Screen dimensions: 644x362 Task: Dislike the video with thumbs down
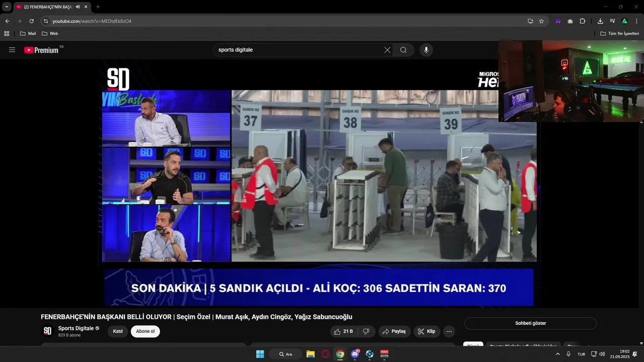coord(366,331)
